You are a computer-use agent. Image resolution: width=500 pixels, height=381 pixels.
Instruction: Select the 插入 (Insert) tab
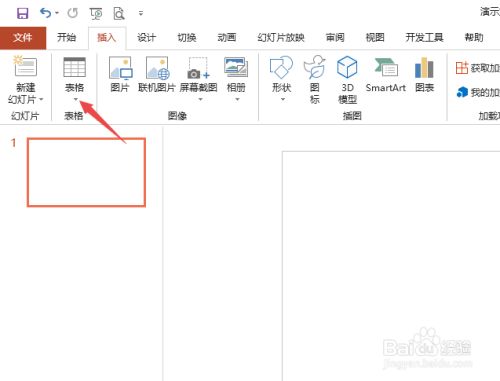click(106, 38)
